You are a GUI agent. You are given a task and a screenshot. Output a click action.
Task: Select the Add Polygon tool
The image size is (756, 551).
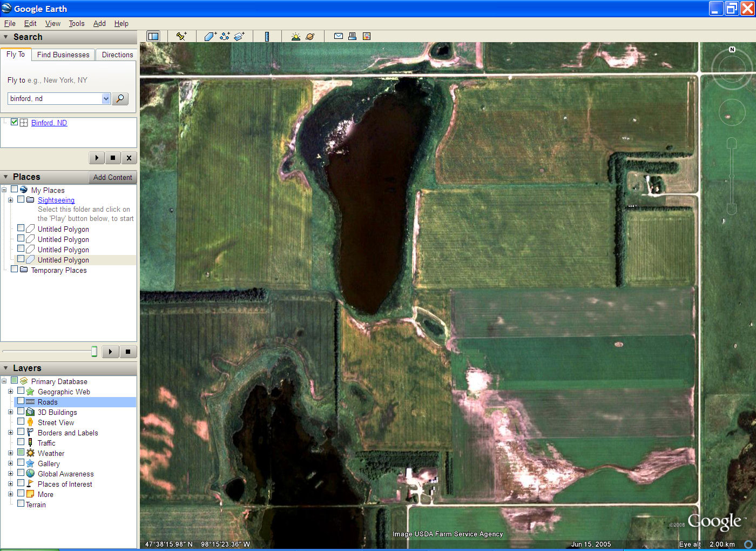click(x=210, y=36)
